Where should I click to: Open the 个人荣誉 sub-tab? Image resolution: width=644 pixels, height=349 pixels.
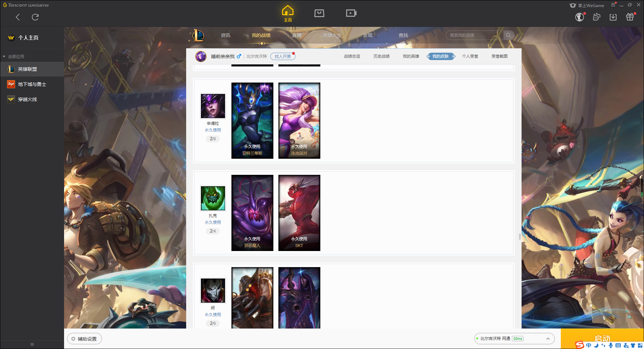pyautogui.click(x=470, y=56)
